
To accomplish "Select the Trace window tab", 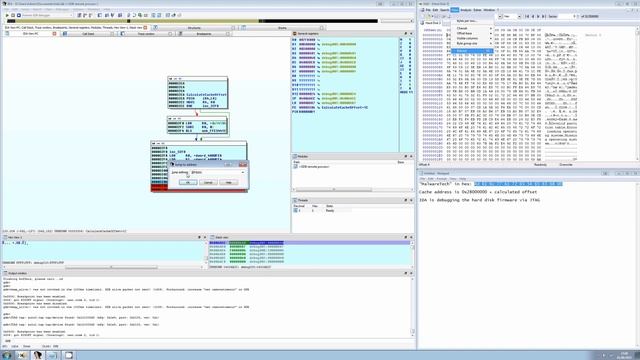I will pyautogui.click(x=146, y=33).
